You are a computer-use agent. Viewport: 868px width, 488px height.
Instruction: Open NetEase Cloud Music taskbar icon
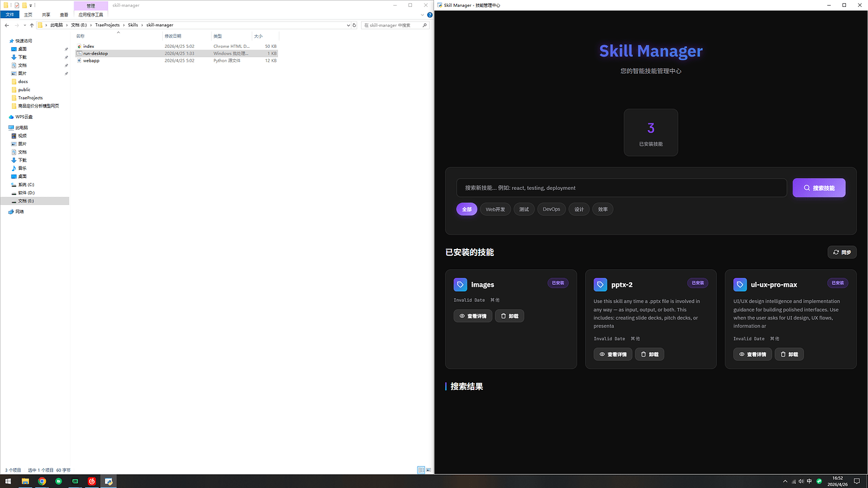pos(92,481)
